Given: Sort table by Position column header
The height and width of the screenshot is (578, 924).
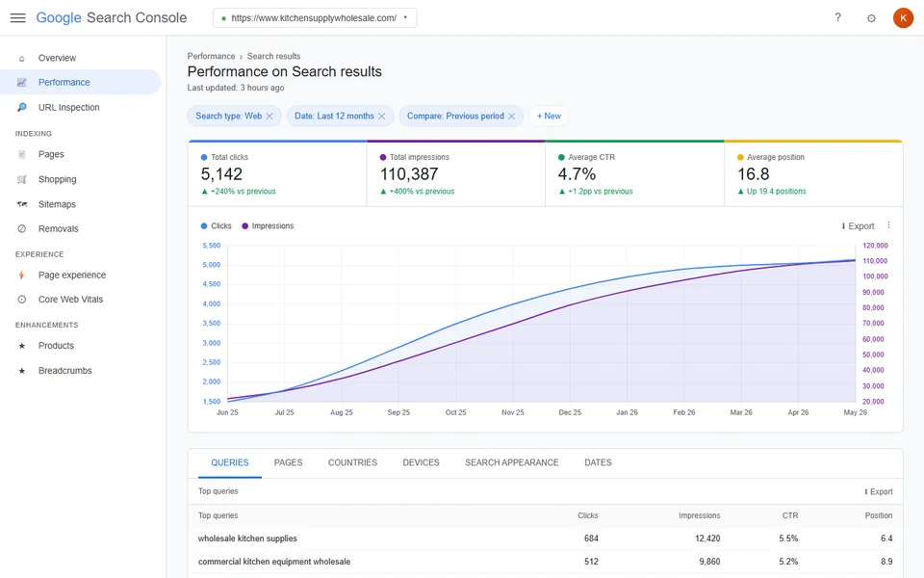Looking at the screenshot, I should coord(879,515).
